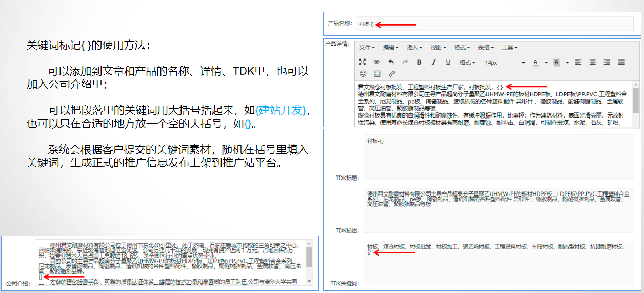Viewport: 644px width, 293px height.
Task: Click the eye-shaped preview icon
Action: tap(376, 62)
